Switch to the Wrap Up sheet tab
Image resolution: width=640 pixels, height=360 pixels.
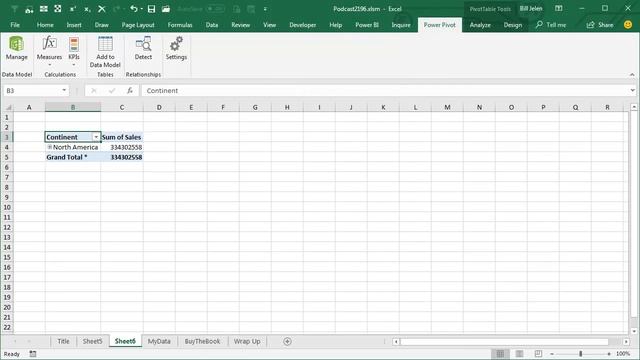coord(247,341)
